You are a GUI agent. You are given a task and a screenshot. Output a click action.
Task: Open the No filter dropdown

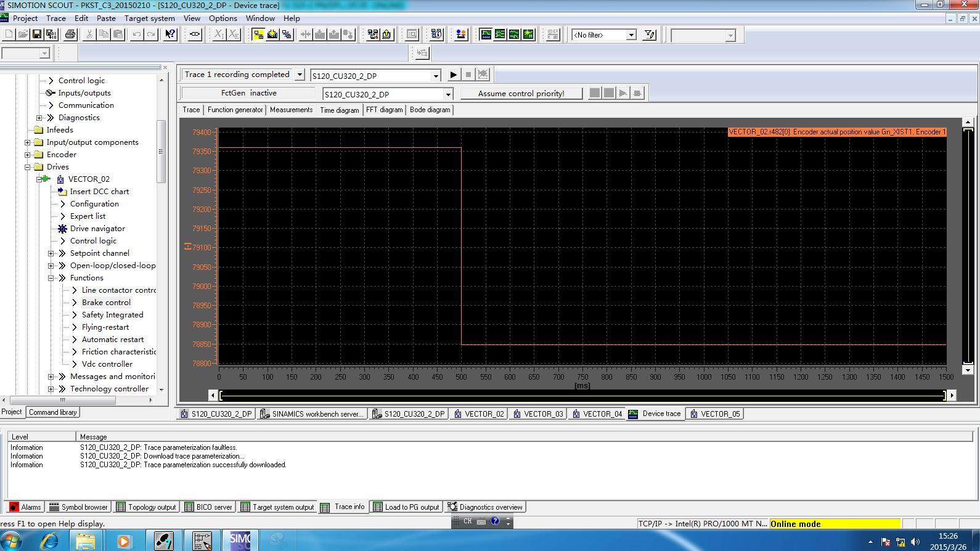(x=631, y=35)
